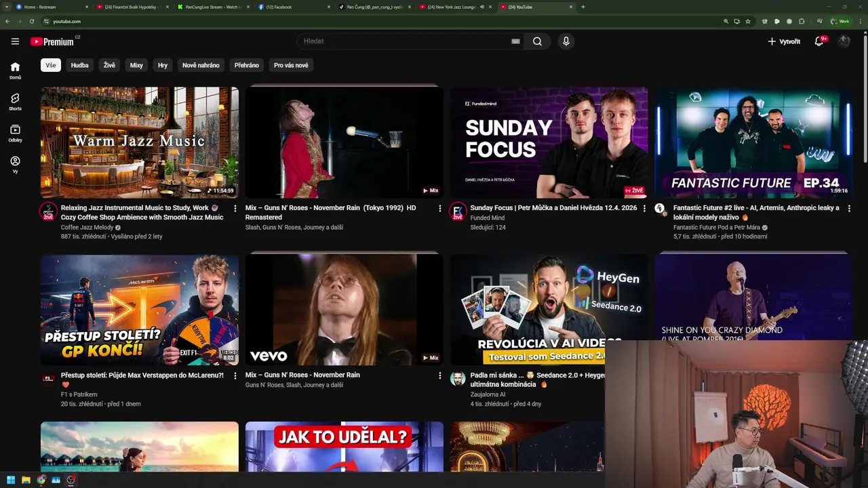Open the browser extensions puzzle icon

coord(802,21)
